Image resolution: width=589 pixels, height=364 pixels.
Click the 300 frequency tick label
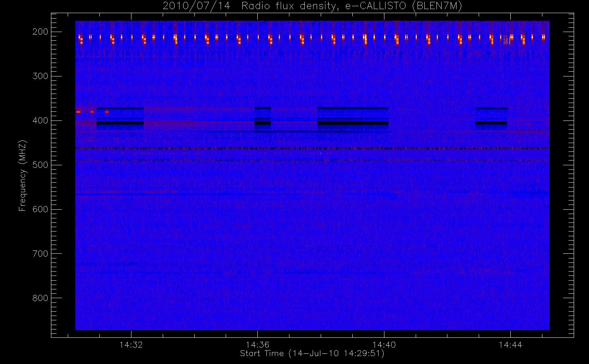40,76
